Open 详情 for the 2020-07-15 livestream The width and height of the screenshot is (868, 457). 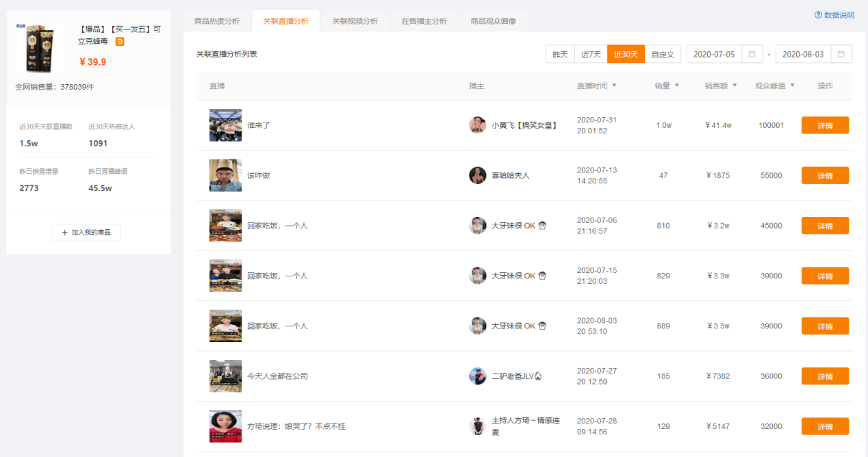(x=825, y=276)
